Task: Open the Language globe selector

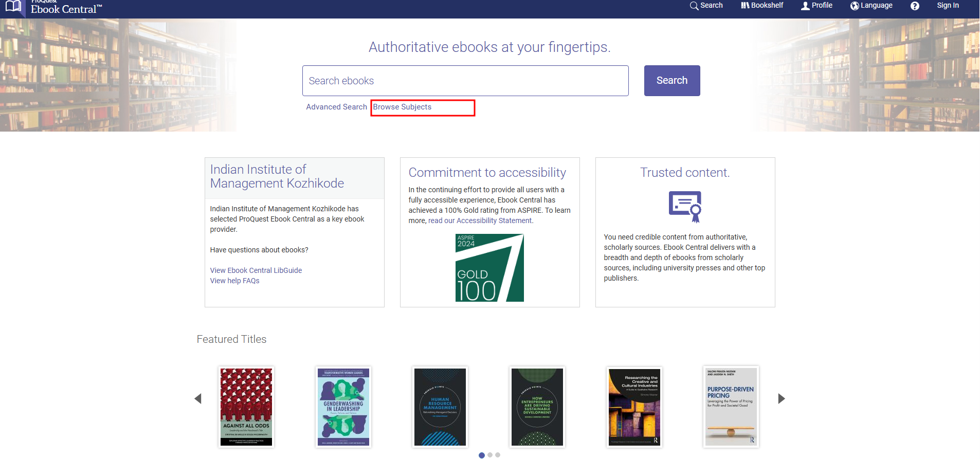Action: tap(872, 6)
